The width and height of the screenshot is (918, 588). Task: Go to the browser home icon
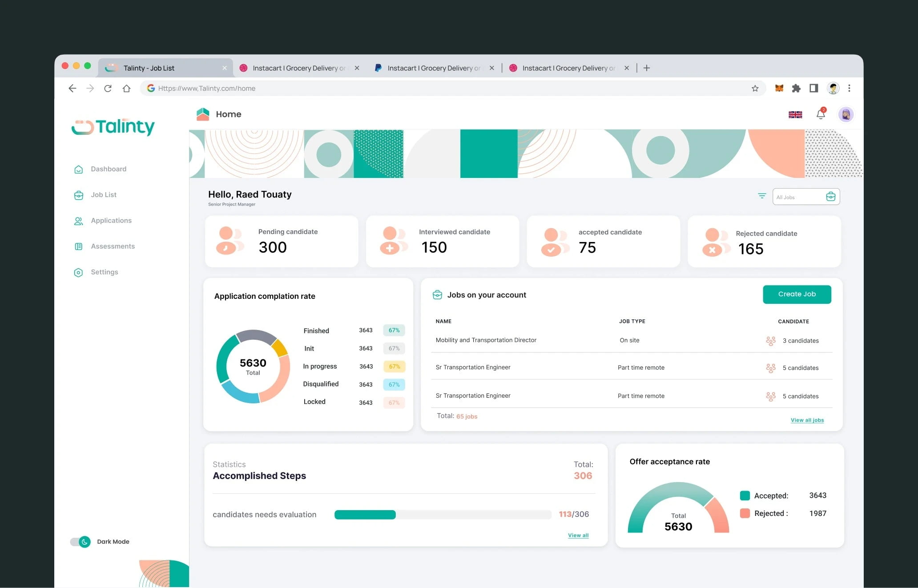point(127,88)
